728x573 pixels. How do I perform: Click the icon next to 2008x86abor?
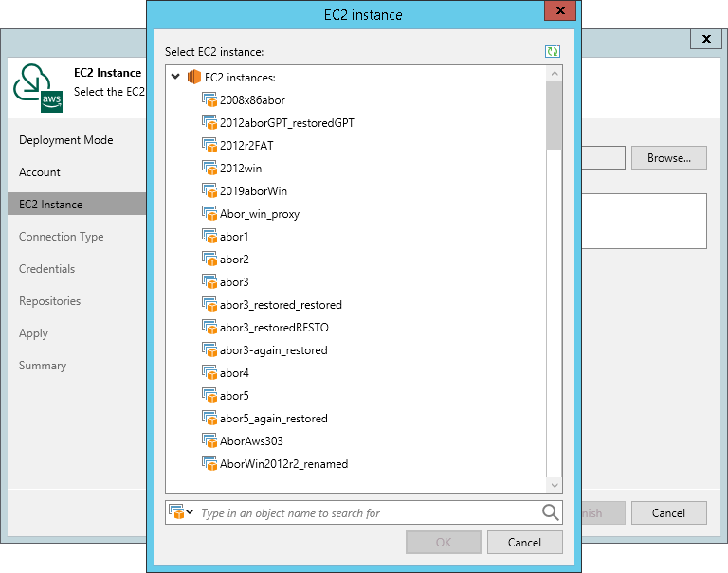pos(209,99)
